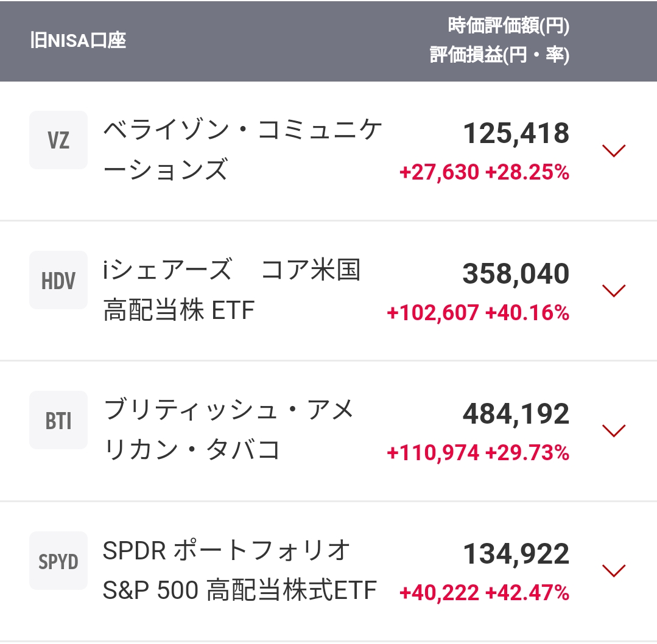
Task: Click the 旧NISA口座 header label
Action: 78,41
